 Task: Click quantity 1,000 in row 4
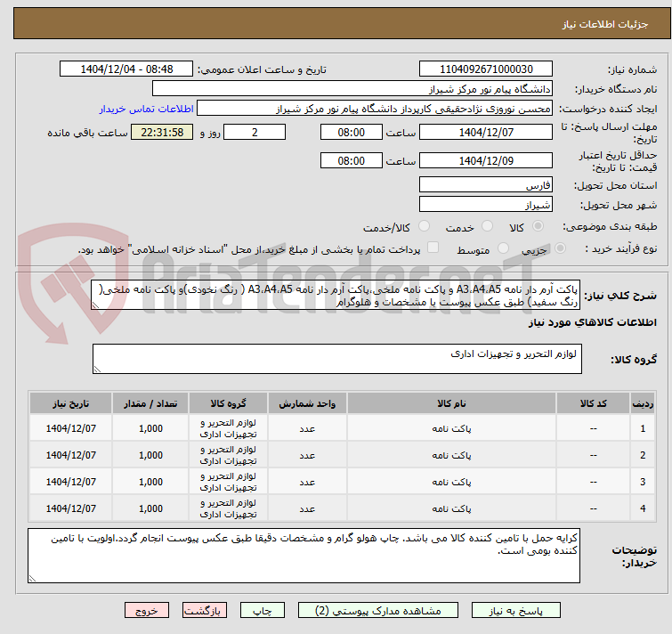pyautogui.click(x=150, y=508)
